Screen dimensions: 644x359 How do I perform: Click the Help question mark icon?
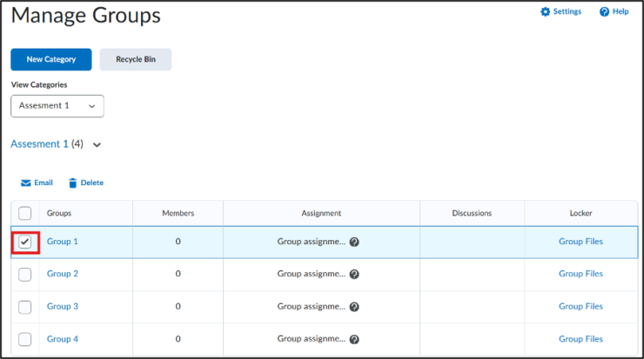click(604, 12)
